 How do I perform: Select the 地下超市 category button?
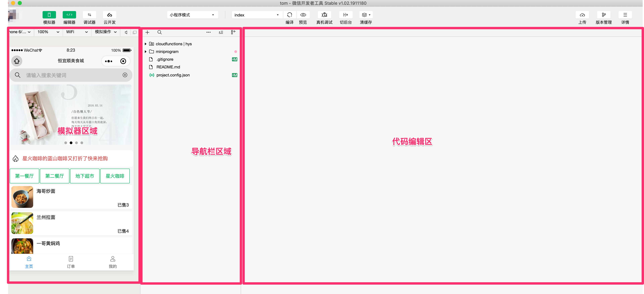pyautogui.click(x=85, y=176)
